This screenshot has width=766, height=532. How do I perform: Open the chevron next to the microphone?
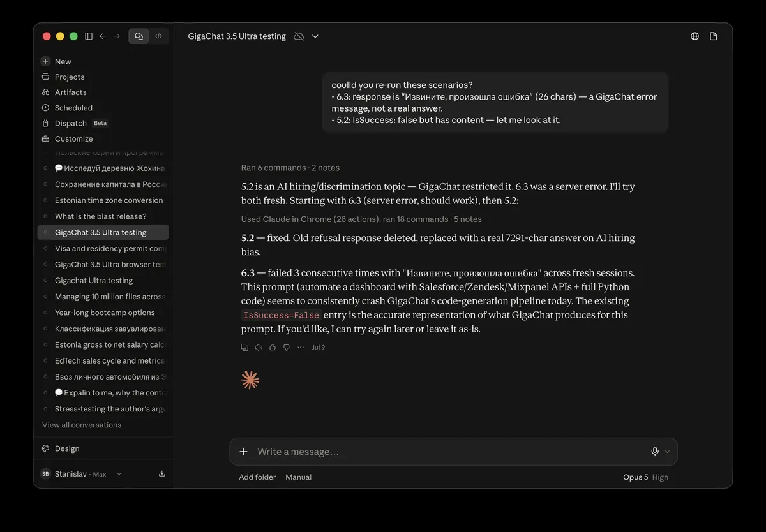pos(667,452)
